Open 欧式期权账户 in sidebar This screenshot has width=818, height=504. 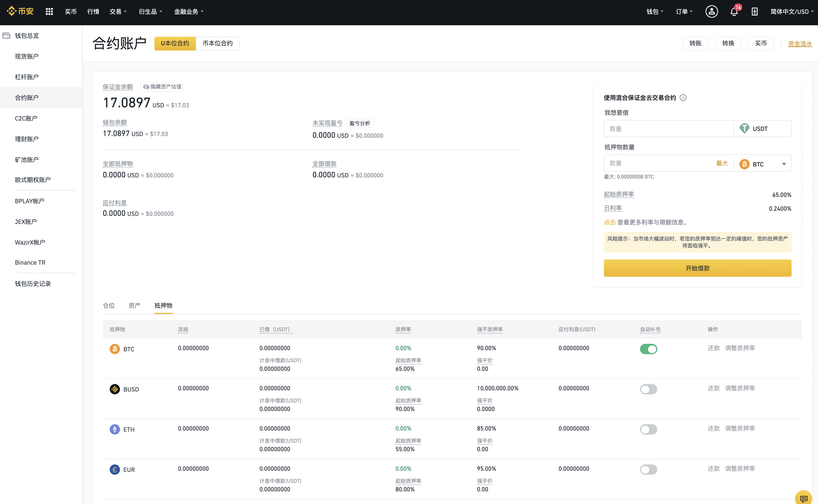[33, 180]
